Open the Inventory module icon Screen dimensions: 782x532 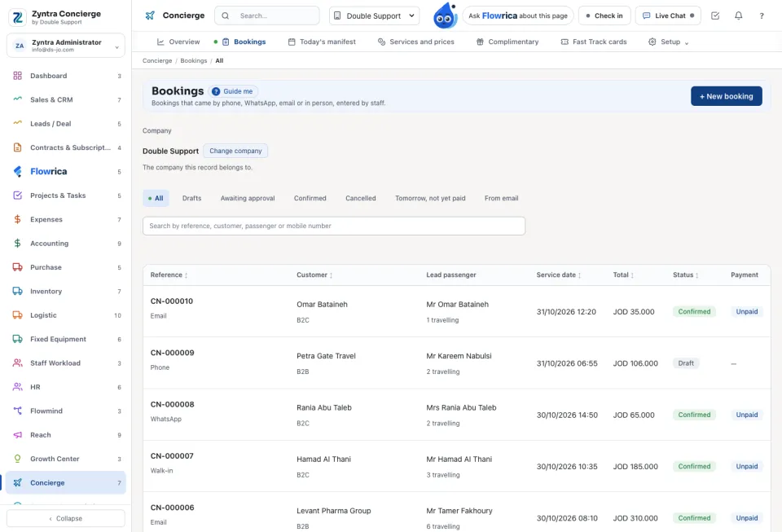click(x=17, y=291)
